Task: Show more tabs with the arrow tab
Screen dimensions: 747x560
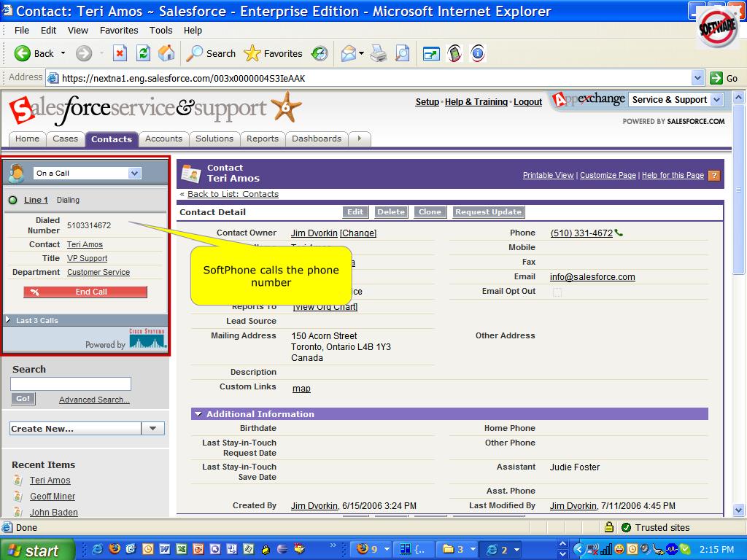Action: tap(360, 139)
